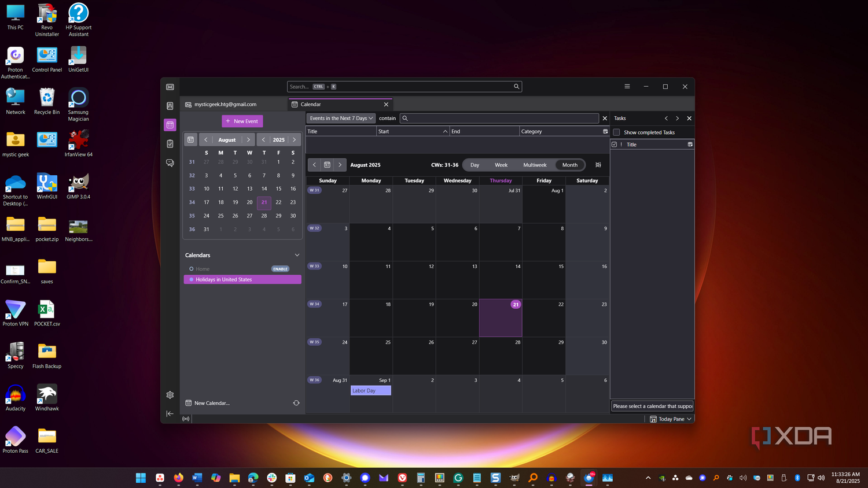The width and height of the screenshot is (868, 488).
Task: Collapse the Calendars list section
Action: (297, 255)
